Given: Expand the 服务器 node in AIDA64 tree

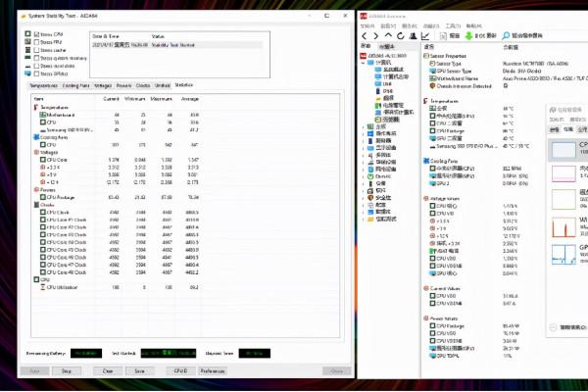Looking at the screenshot, I should [364, 141].
